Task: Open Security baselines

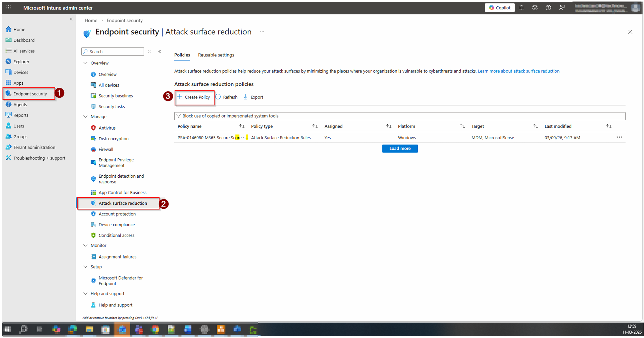Action: click(112, 96)
